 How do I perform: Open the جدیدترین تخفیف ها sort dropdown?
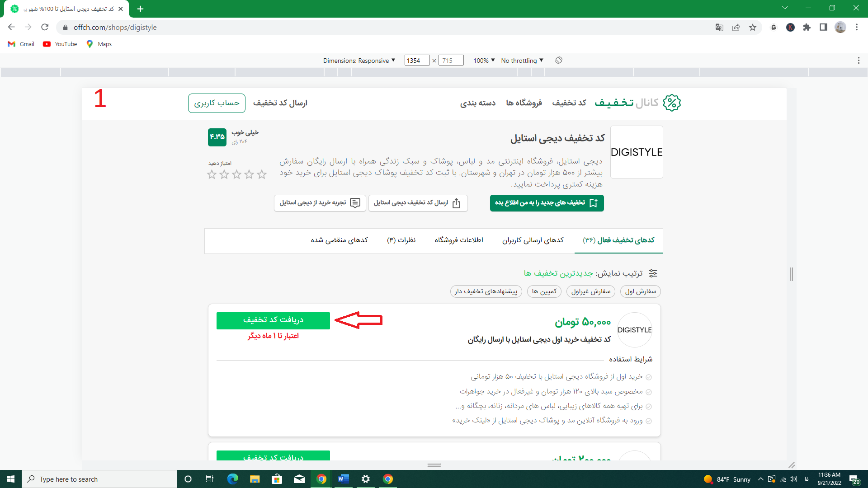(558, 273)
